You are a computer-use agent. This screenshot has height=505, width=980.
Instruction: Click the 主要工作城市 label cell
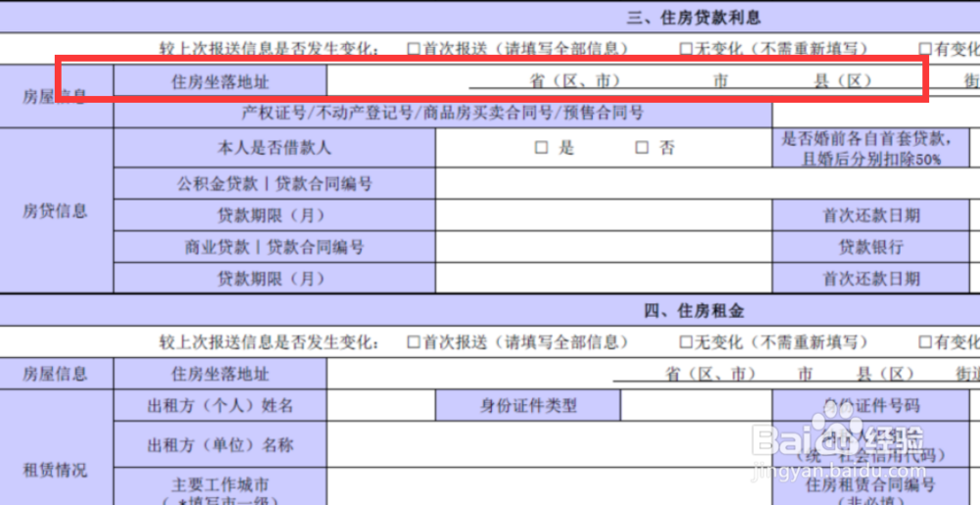tap(220, 487)
